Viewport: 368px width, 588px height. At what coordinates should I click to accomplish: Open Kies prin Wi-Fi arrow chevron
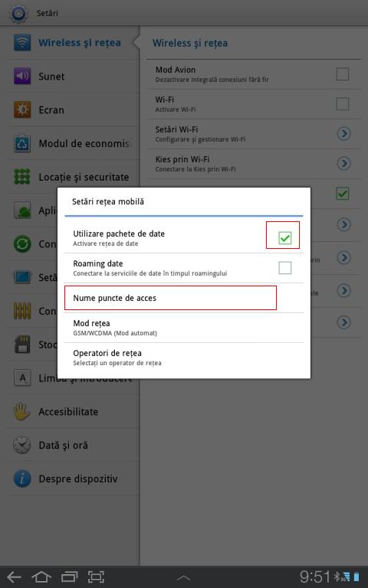coord(343,164)
